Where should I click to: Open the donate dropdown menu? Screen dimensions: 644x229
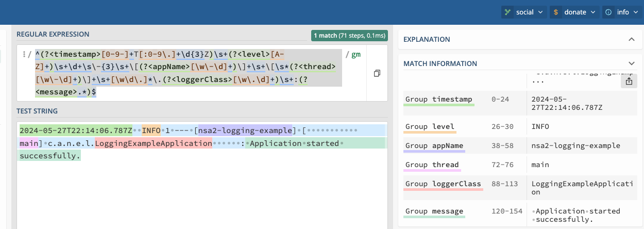click(x=574, y=12)
